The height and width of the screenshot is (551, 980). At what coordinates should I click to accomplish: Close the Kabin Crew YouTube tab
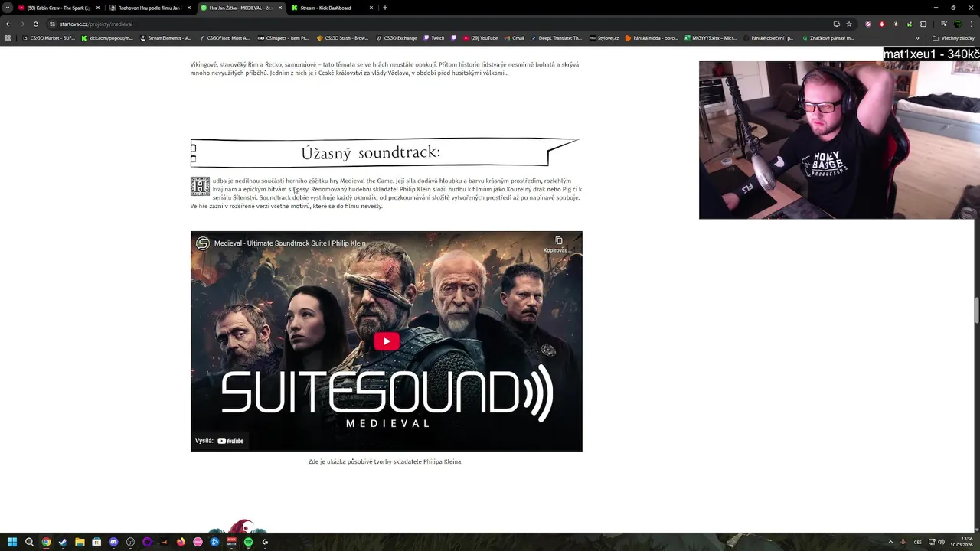click(x=97, y=8)
